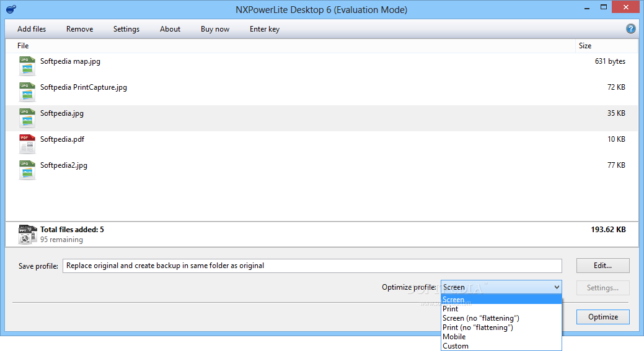
Task: Select the Mobile optimize profile
Action: coord(501,337)
